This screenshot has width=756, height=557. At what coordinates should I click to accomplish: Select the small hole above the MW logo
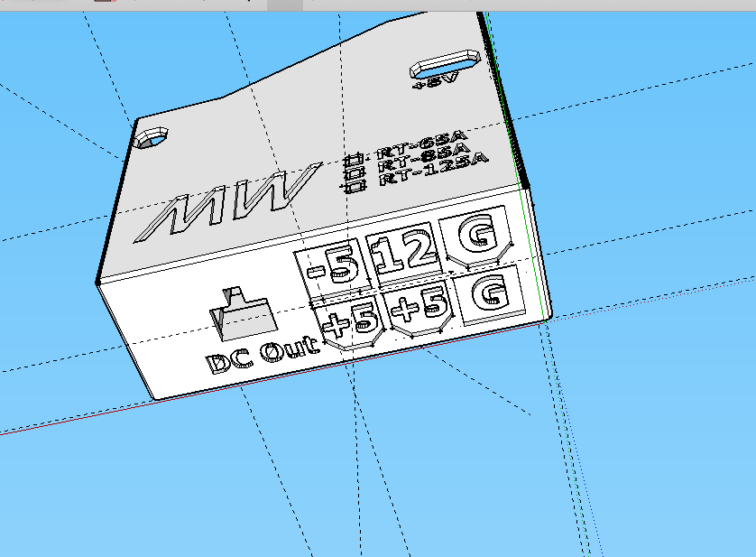pyautogui.click(x=152, y=137)
